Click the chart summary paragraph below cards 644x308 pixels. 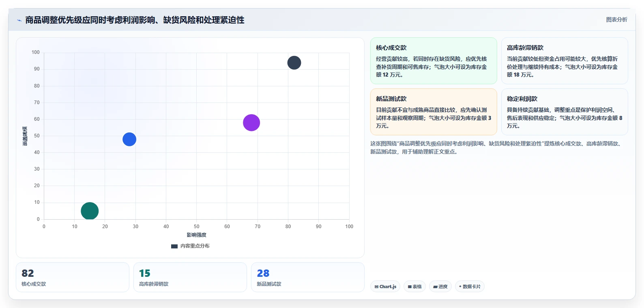click(x=496, y=148)
